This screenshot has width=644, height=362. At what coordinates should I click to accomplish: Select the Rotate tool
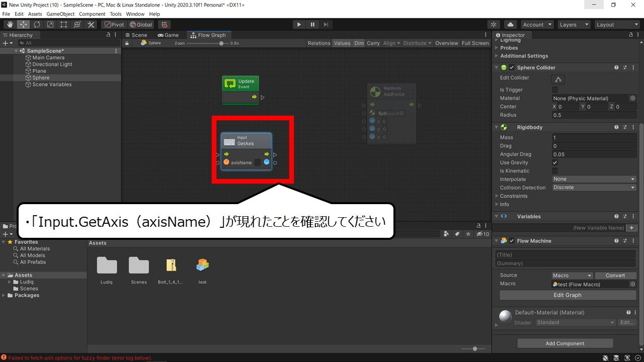click(37, 25)
